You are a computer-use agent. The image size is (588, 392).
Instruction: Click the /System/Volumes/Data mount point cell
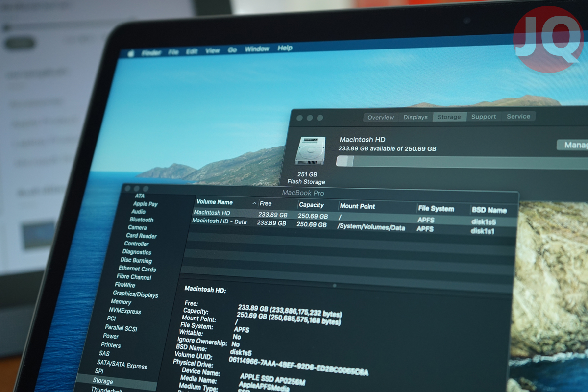pos(371,227)
